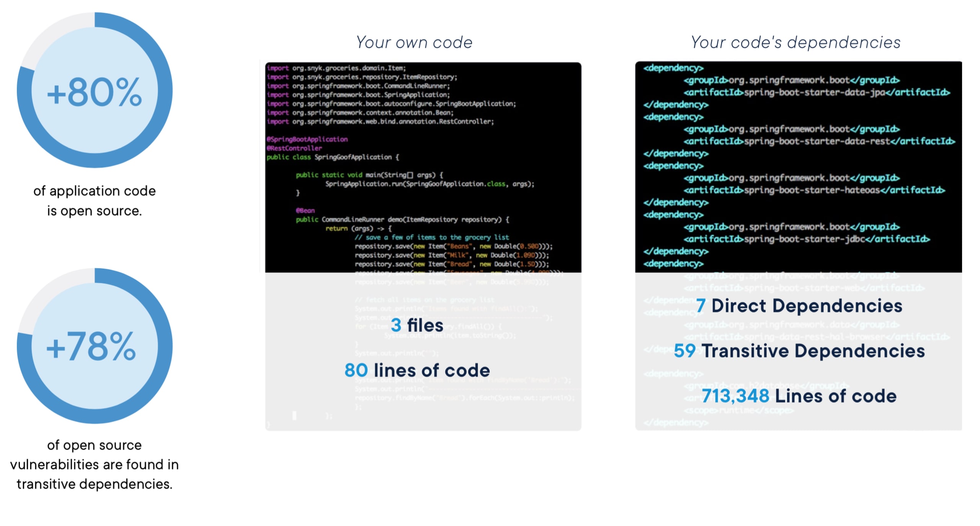The height and width of the screenshot is (526, 980).
Task: Click the 'public static void main' line
Action: [x=369, y=175]
